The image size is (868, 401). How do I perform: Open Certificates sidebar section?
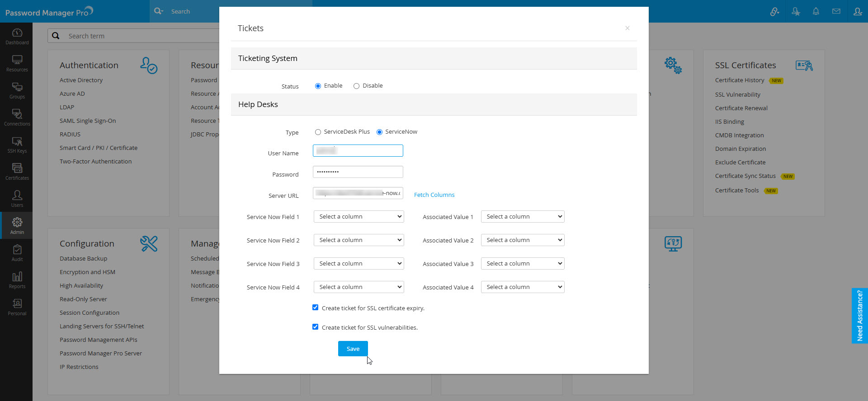pos(17,172)
